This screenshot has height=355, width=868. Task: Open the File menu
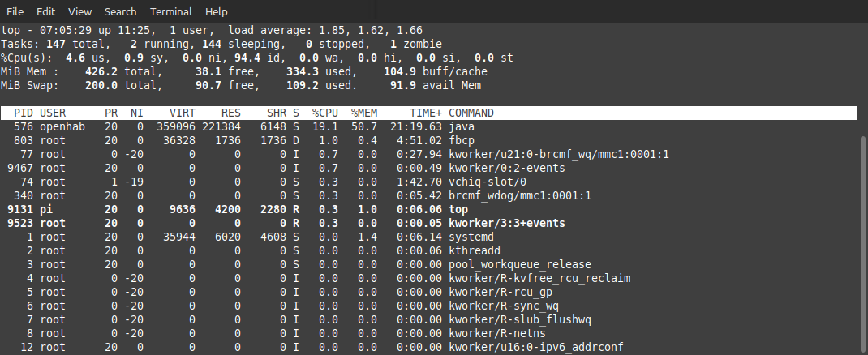[x=15, y=12]
